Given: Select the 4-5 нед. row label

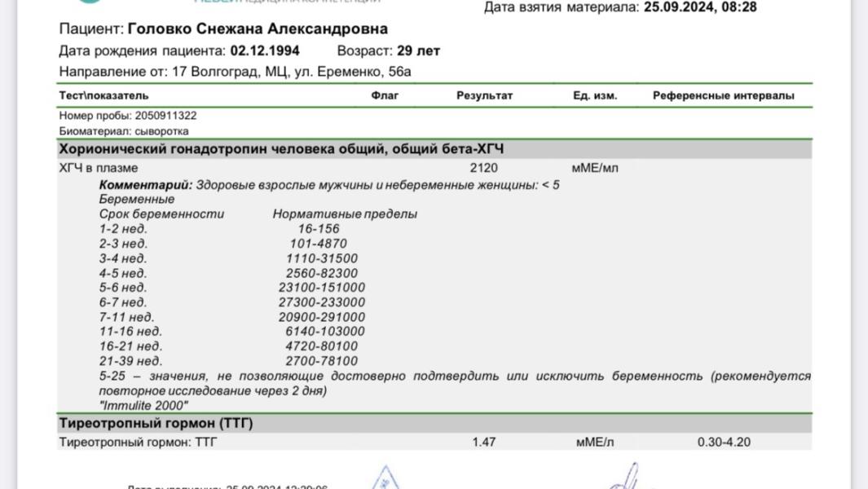Looking at the screenshot, I should tap(123, 273).
